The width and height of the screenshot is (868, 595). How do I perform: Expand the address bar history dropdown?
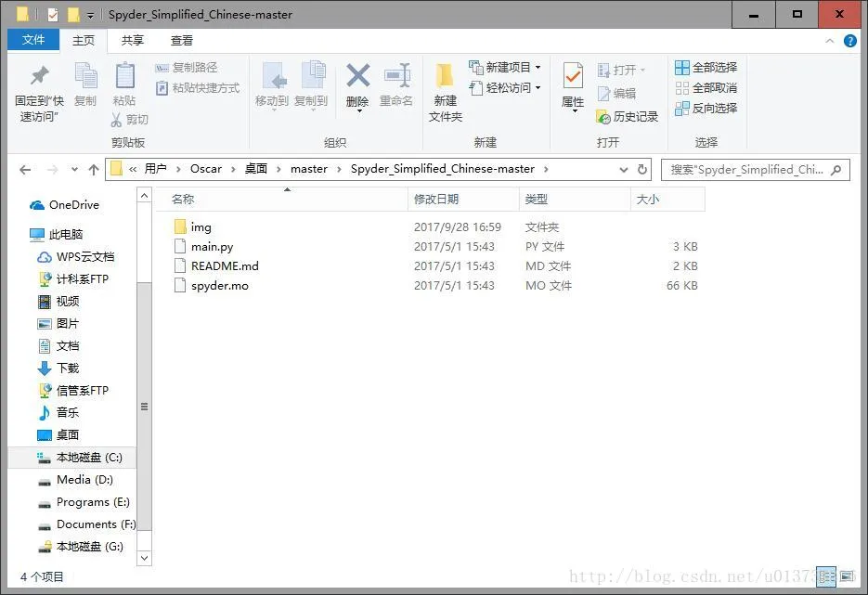(x=623, y=169)
